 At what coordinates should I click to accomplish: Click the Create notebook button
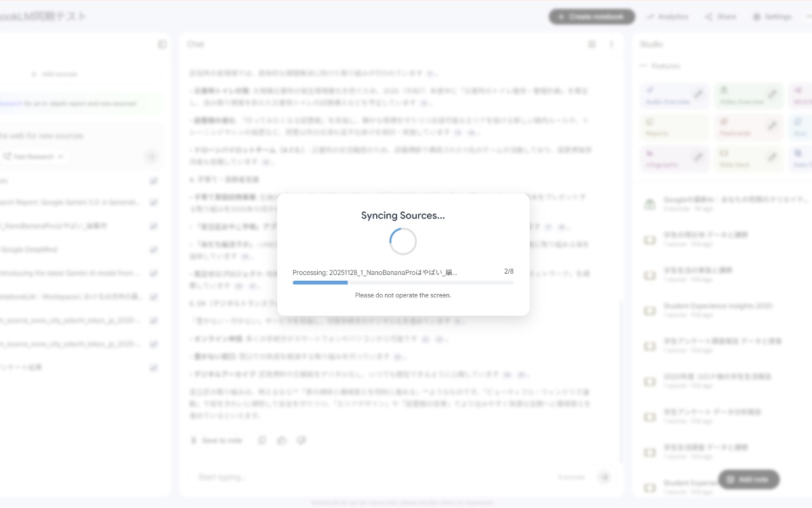(591, 17)
